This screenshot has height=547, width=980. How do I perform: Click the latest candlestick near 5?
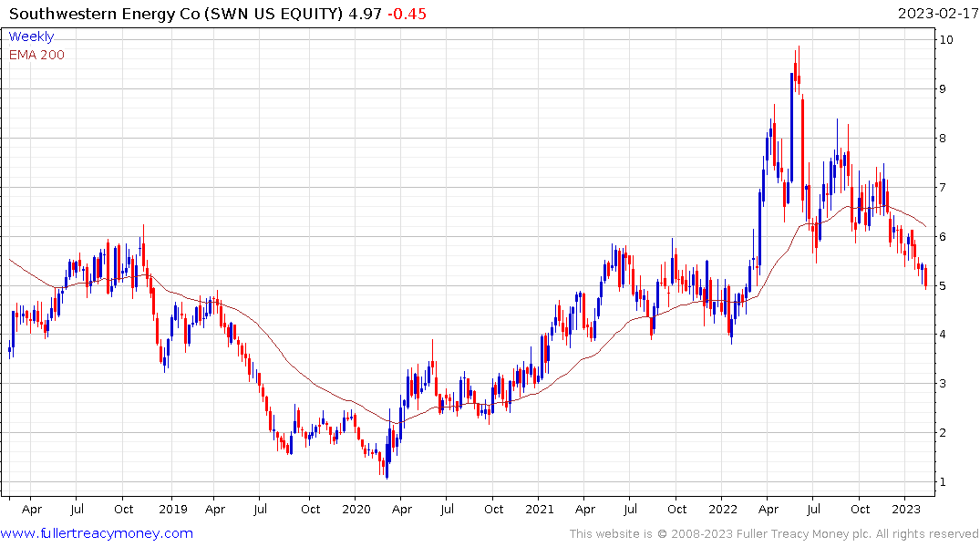click(925, 276)
